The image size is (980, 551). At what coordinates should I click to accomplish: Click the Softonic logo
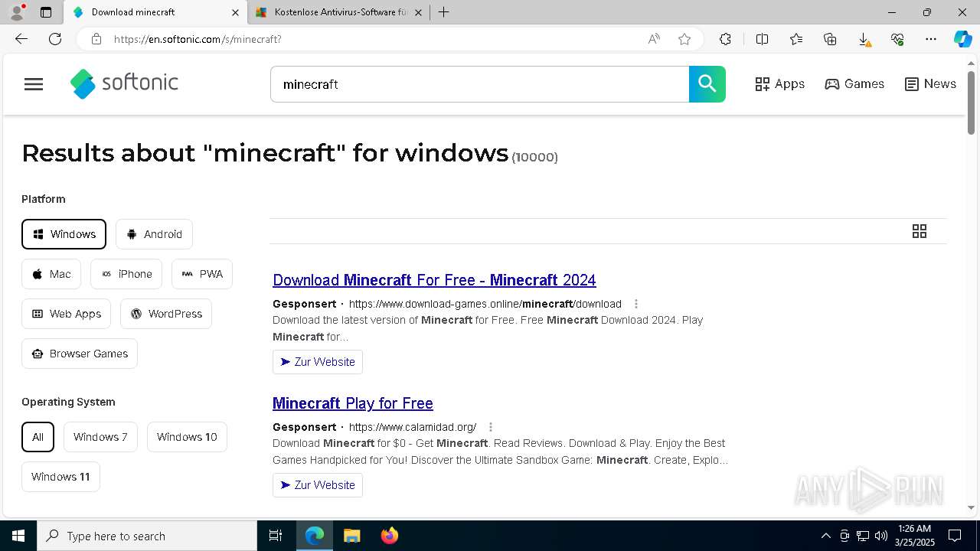click(124, 83)
